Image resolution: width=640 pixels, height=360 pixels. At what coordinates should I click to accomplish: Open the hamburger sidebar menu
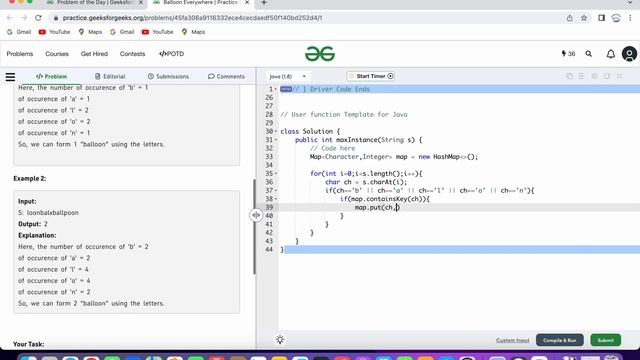click(x=10, y=76)
